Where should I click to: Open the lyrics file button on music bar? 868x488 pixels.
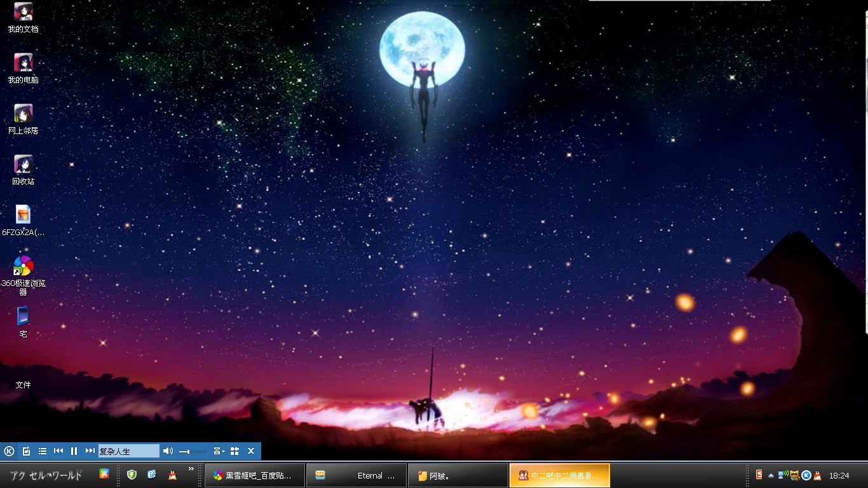26,451
